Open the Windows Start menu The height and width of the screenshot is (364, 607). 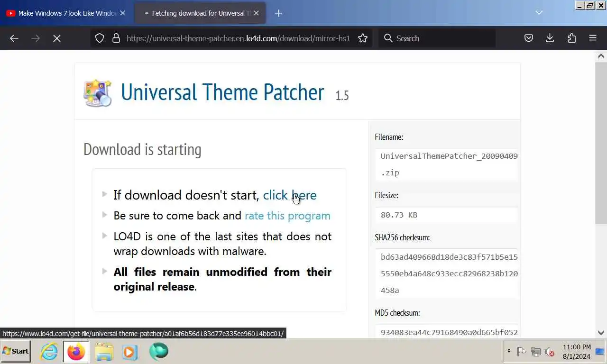pos(16,351)
